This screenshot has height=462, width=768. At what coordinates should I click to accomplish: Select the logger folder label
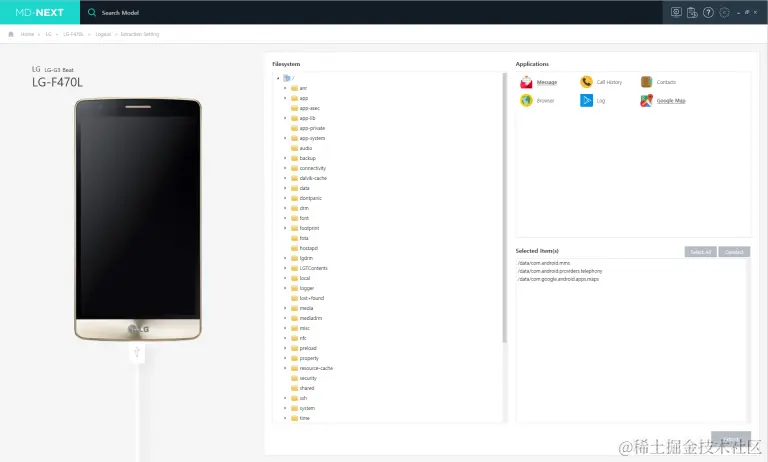click(x=307, y=288)
